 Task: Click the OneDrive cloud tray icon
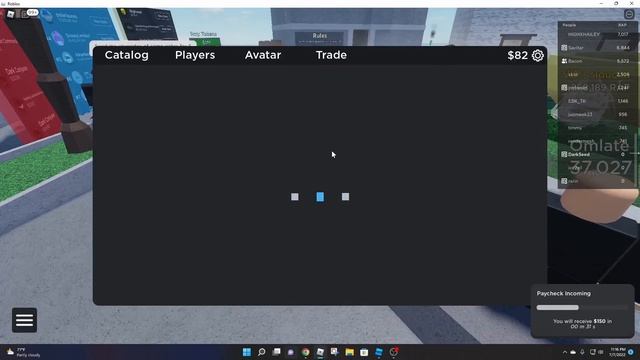[573, 352]
